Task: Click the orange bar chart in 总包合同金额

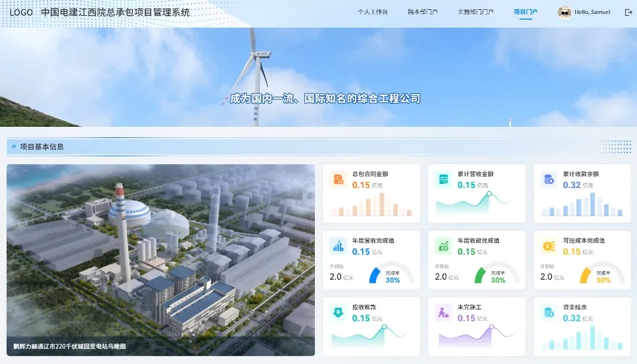Action: [x=371, y=204]
